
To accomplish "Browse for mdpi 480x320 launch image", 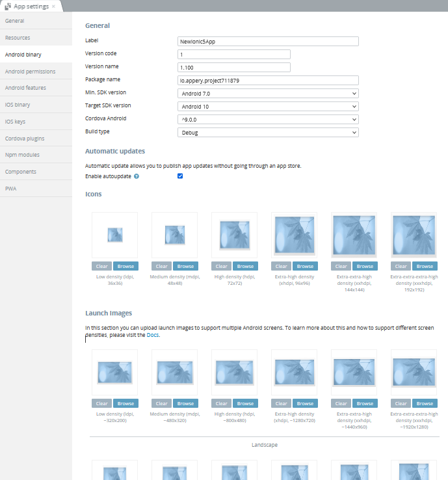I will (x=185, y=403).
